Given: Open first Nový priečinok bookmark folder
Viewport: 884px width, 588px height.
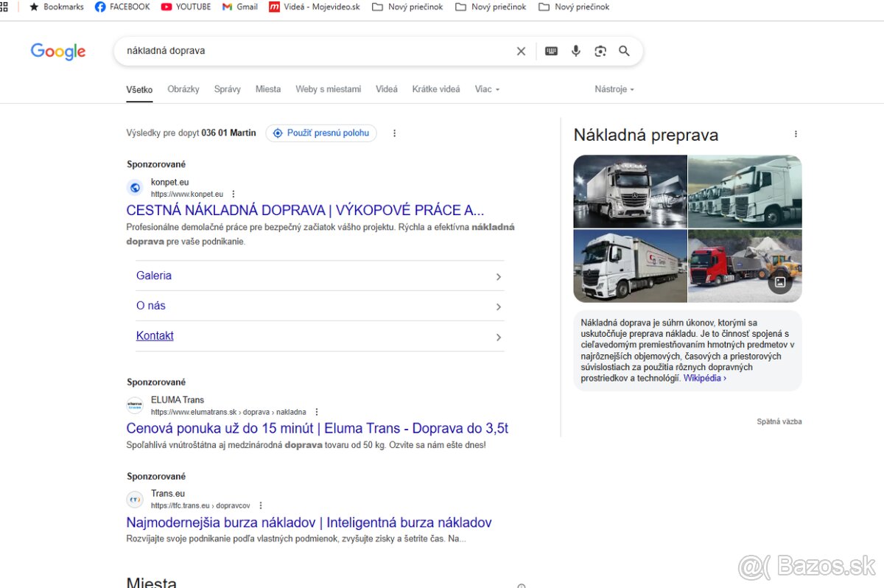Looking at the screenshot, I should 407,7.
